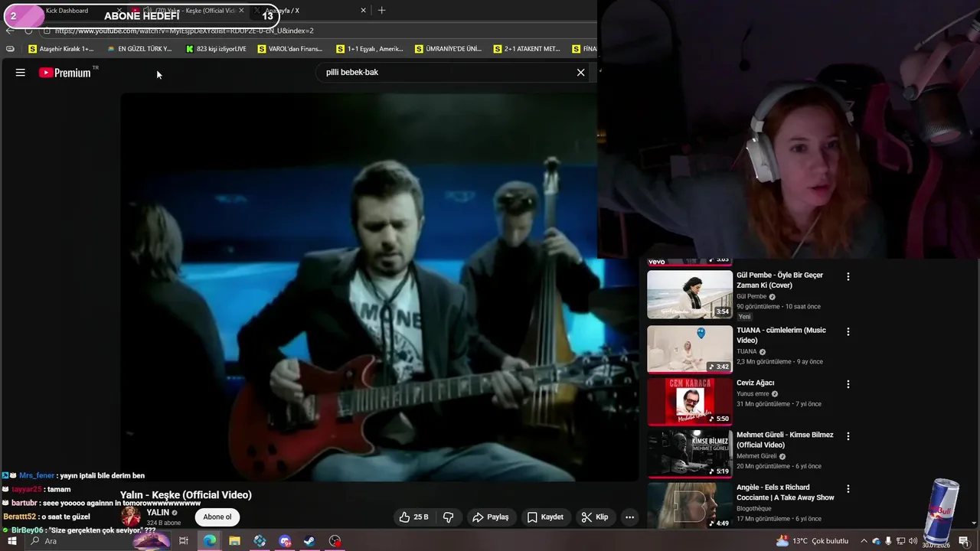
Task: Open title 'Öyle Bir Geçer Zaman Ki (Cover)'
Action: point(779,280)
